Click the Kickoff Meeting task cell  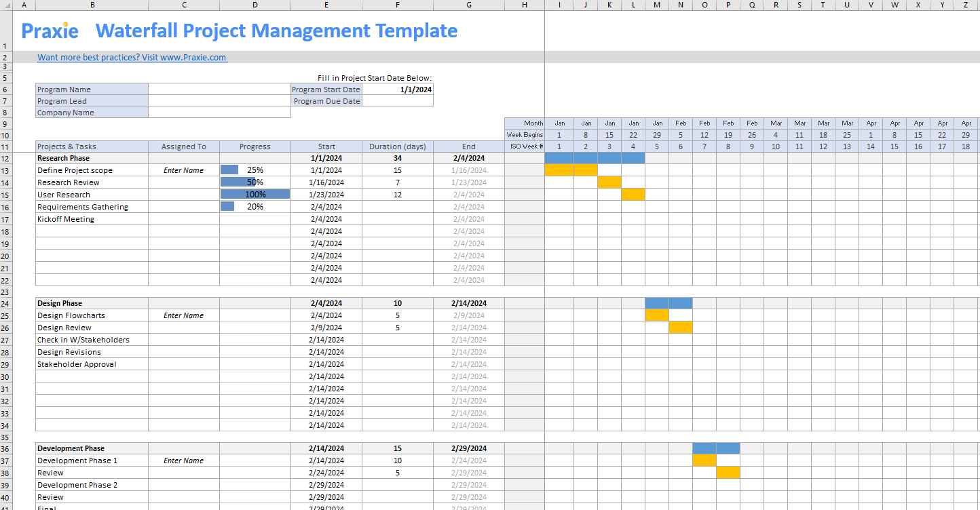(92, 219)
